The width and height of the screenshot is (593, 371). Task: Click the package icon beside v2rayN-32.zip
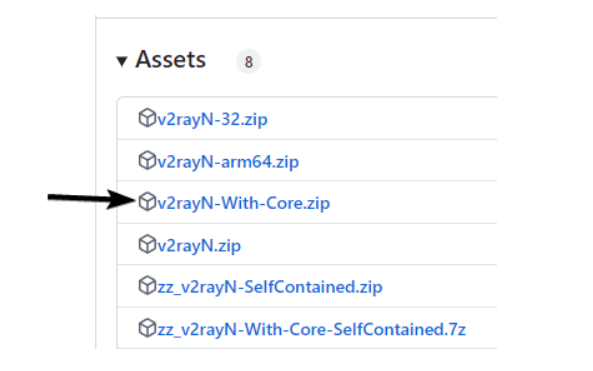(x=147, y=118)
